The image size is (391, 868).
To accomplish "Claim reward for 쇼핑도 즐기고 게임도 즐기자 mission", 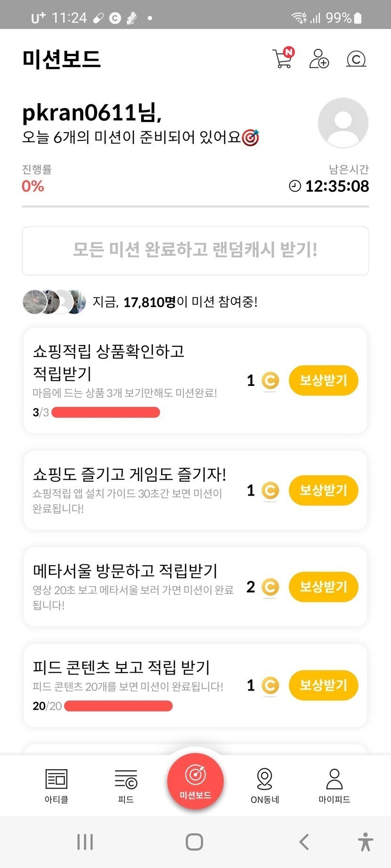I will point(323,490).
